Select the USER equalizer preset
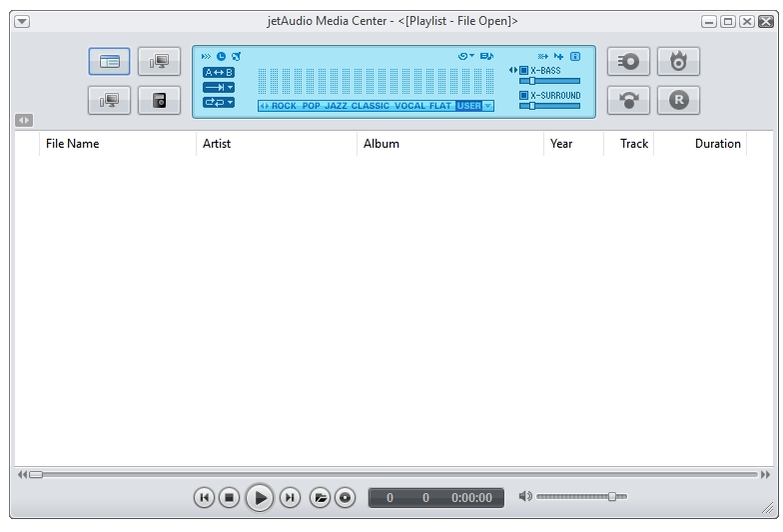783x532 pixels. coord(469,106)
